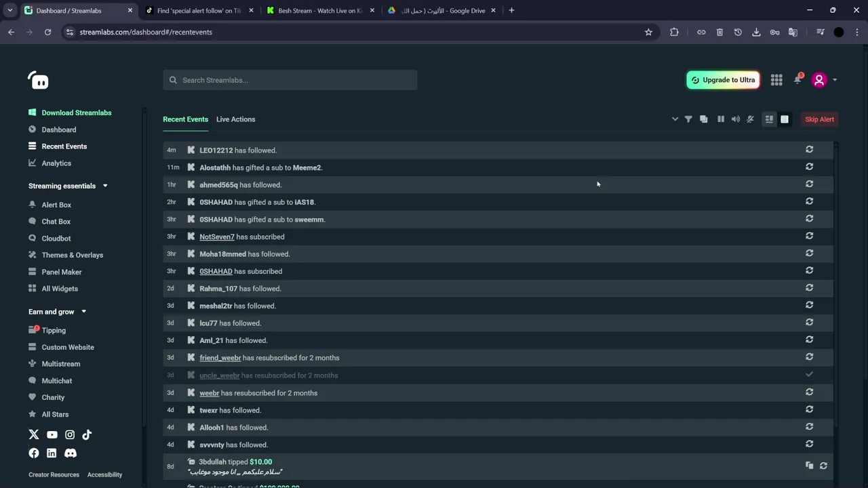This screenshot has height=488, width=868.
Task: Click the browser address bar URL
Action: (146, 32)
